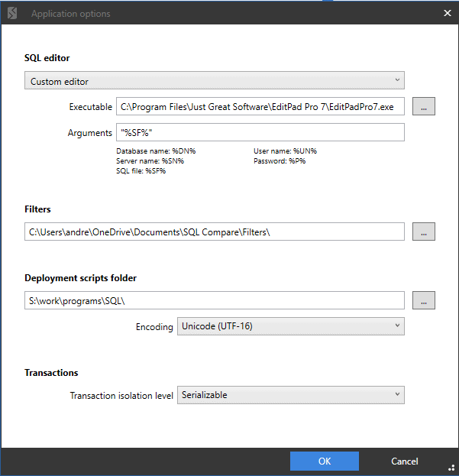Image resolution: width=459 pixels, height=476 pixels.
Task: Browse for the Filters folder
Action: click(424, 232)
